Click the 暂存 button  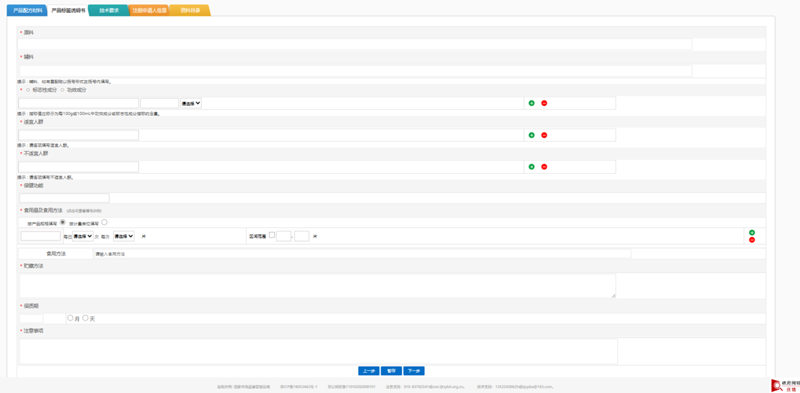point(391,371)
